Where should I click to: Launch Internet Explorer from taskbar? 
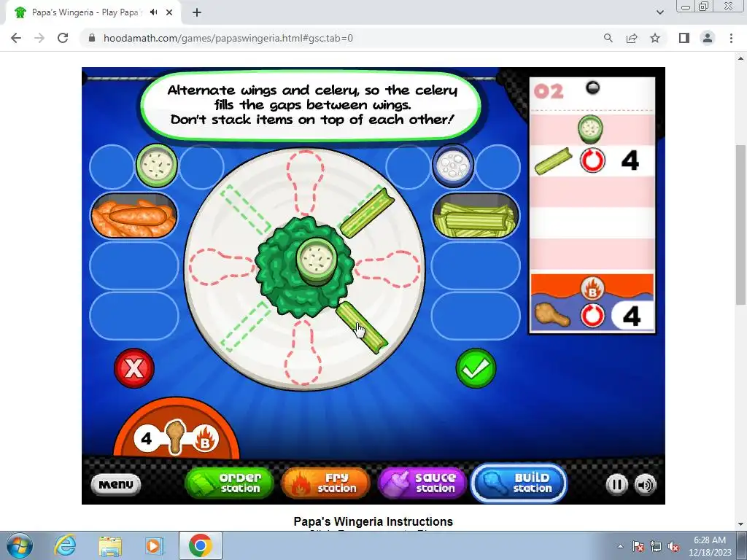65,545
